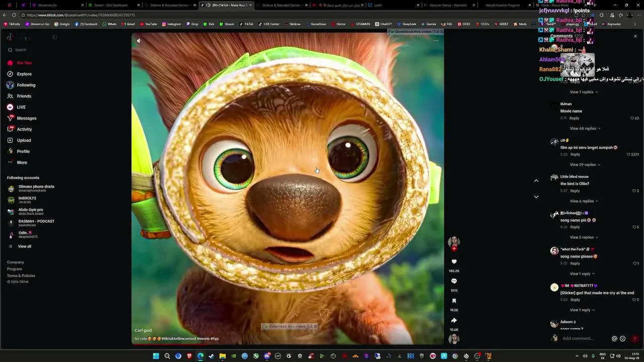Open the emoji picker in comment box

623,338
